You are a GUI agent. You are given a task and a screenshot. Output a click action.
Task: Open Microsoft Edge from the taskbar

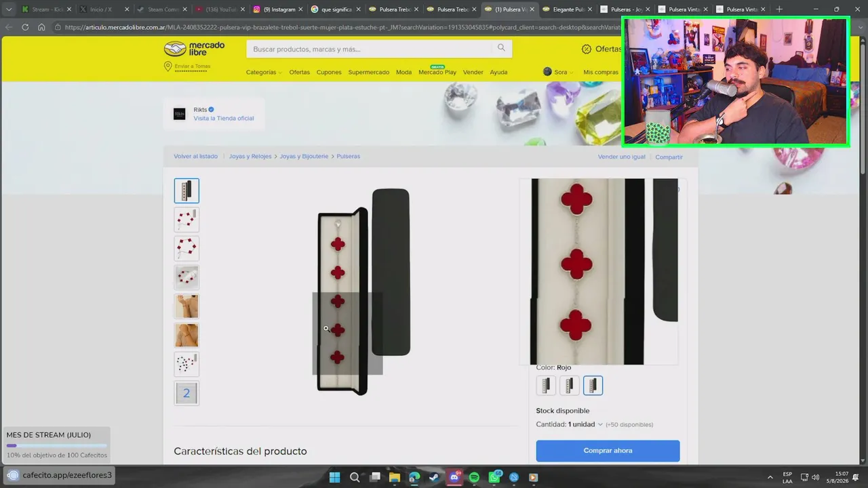414,477
